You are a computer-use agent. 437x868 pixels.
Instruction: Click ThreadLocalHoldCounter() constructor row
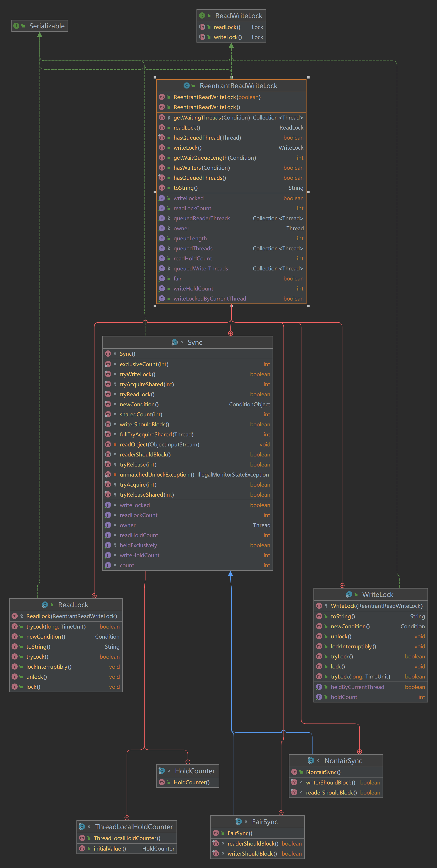(127, 838)
